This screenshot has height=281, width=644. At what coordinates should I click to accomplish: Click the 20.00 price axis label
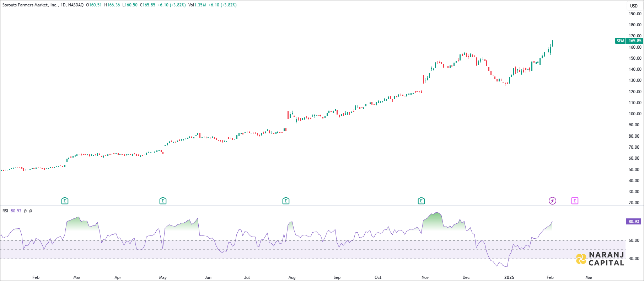click(634, 203)
